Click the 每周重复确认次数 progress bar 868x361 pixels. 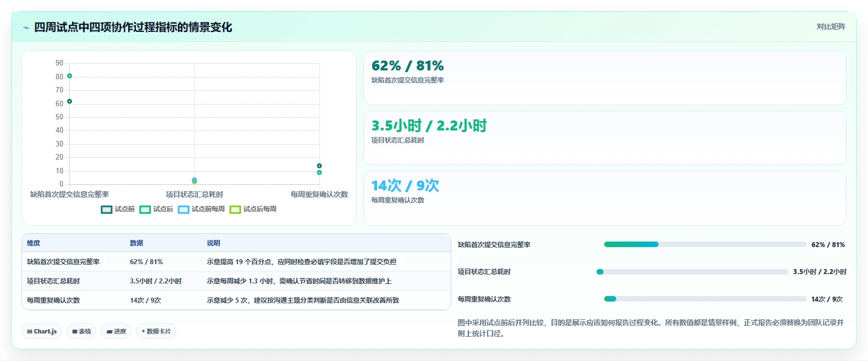pos(705,299)
